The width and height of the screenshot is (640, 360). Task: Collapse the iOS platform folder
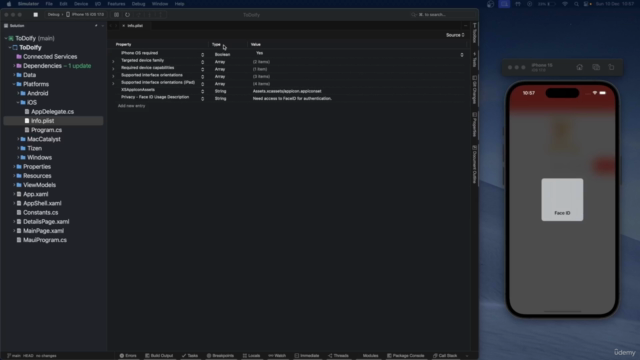coord(18,102)
